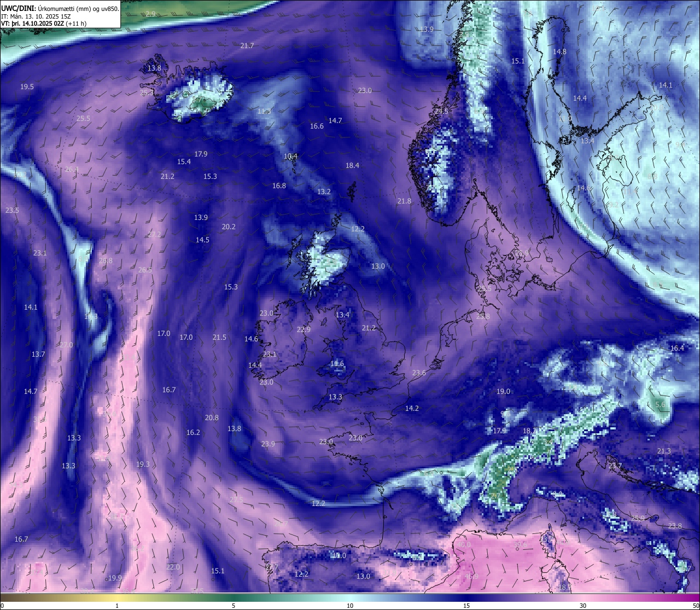Select the IT Mán. 13. 10. 2025 15Z line
This screenshot has width=700, height=610.
pyautogui.click(x=36, y=16)
